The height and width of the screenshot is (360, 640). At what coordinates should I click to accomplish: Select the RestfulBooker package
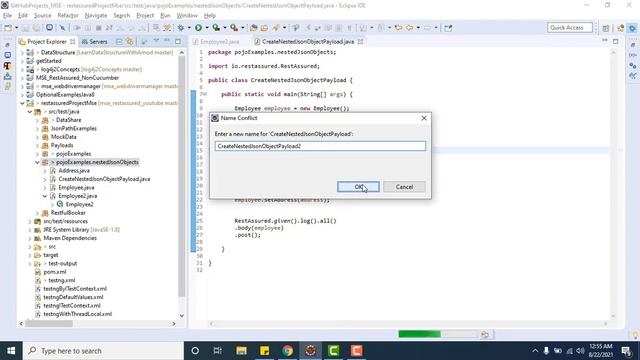click(68, 213)
